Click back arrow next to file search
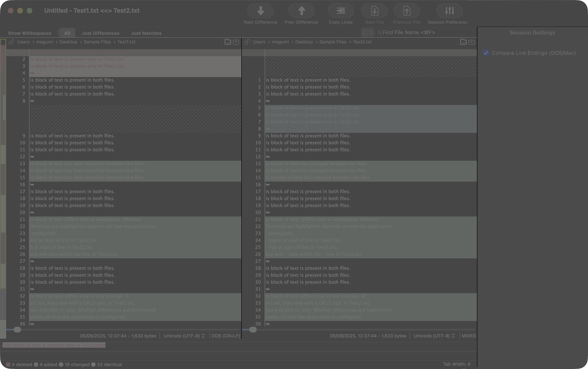The image size is (588, 369). [x=364, y=32]
